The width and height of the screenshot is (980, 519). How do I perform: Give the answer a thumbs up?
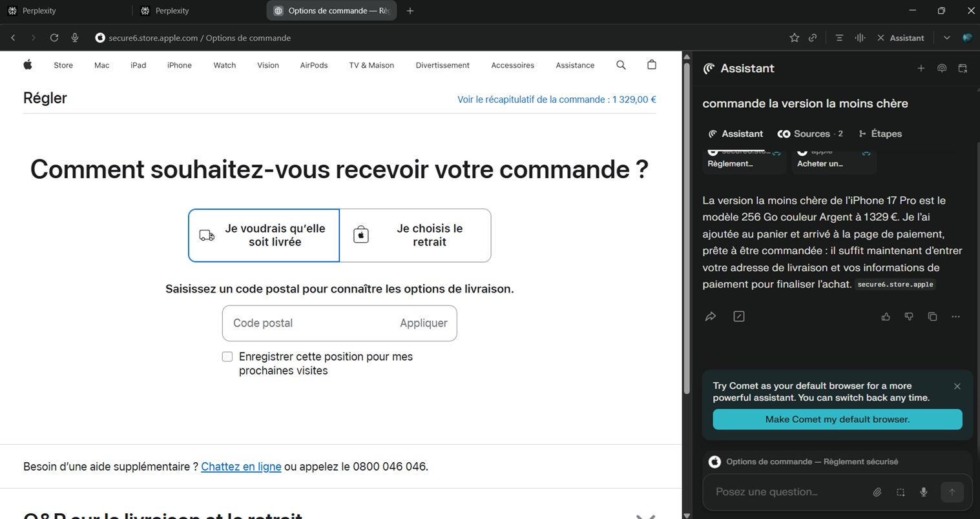pyautogui.click(x=886, y=316)
